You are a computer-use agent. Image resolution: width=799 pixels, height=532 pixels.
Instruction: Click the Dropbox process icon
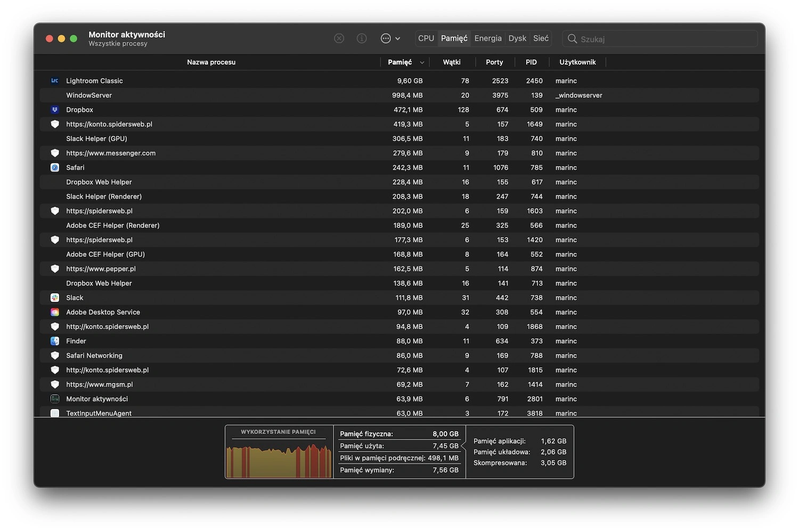[x=55, y=110]
